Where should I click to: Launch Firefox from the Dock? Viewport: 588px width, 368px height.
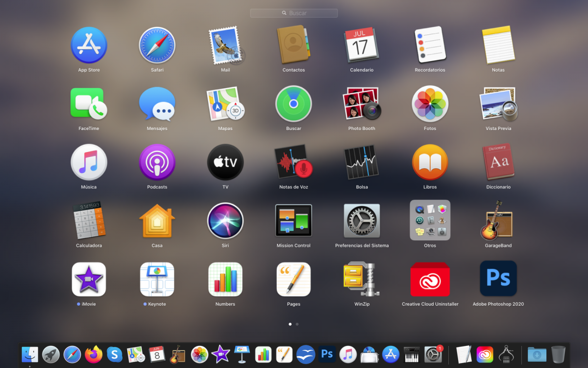(x=94, y=354)
